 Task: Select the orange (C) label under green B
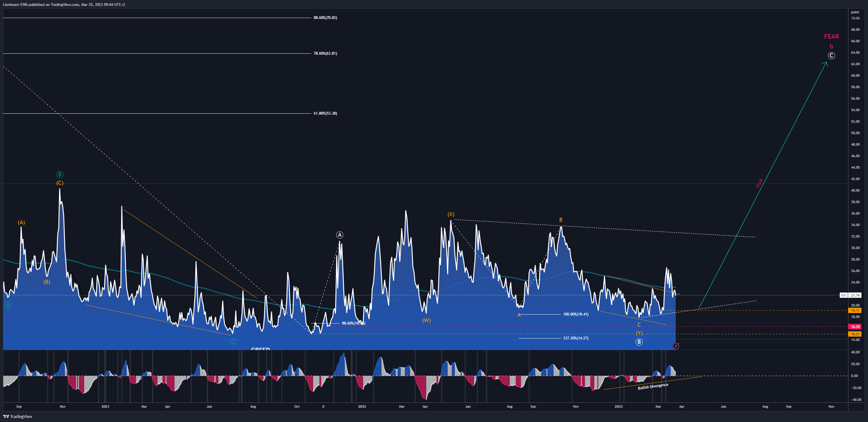[60, 183]
